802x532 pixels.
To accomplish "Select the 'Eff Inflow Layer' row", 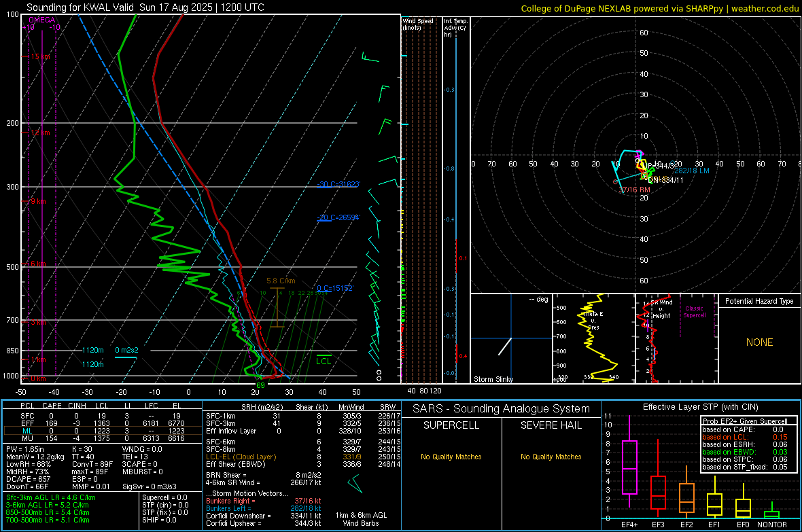I will 303,431.
